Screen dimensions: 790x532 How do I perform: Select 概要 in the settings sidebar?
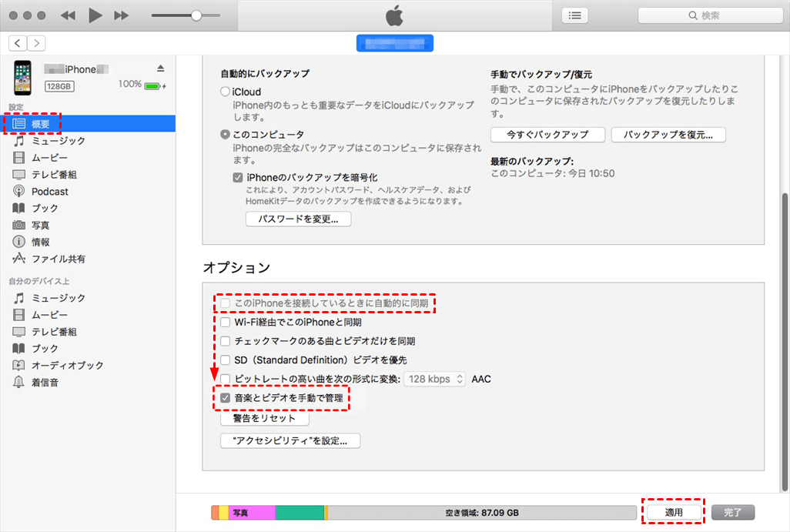point(40,124)
